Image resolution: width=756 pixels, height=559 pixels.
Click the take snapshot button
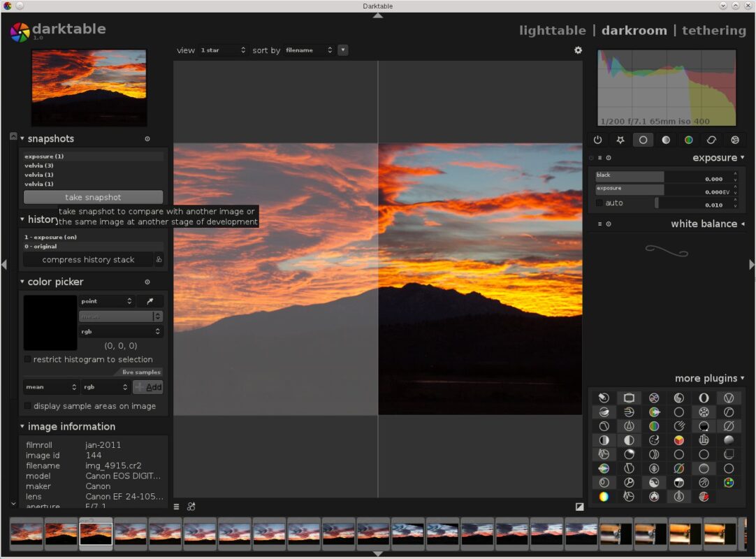tap(93, 197)
